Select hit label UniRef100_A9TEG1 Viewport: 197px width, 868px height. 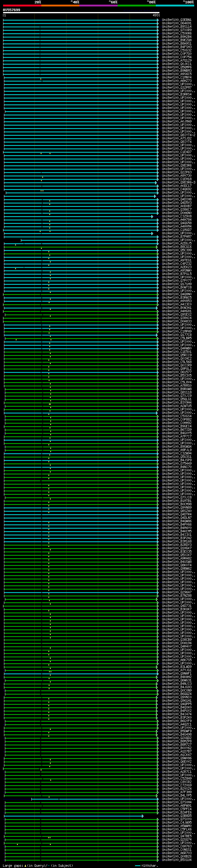pyautogui.click(x=176, y=260)
